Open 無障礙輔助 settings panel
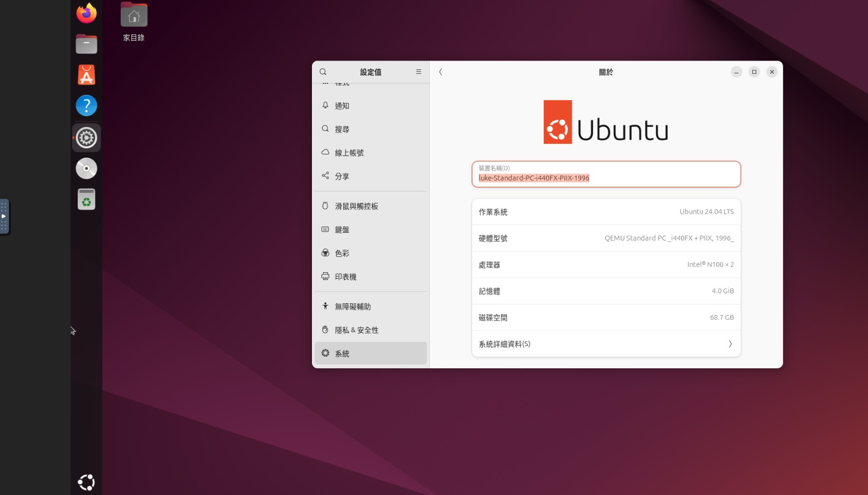 (x=371, y=307)
